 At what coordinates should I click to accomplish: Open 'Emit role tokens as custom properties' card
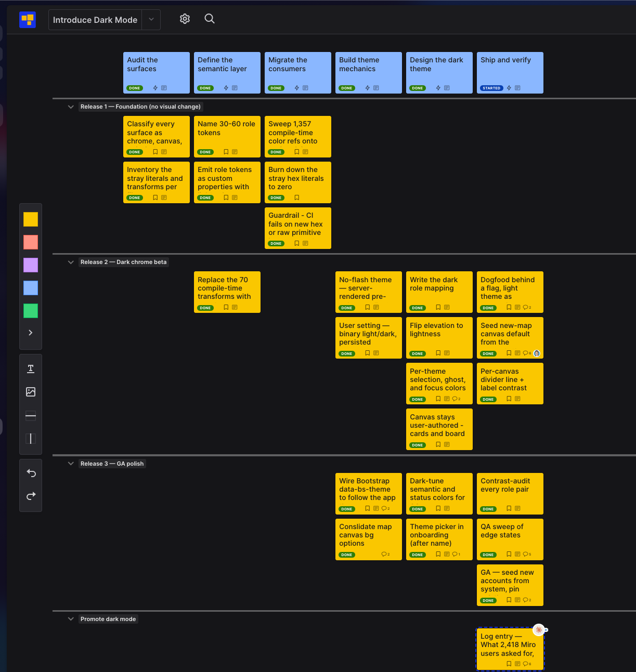(227, 182)
